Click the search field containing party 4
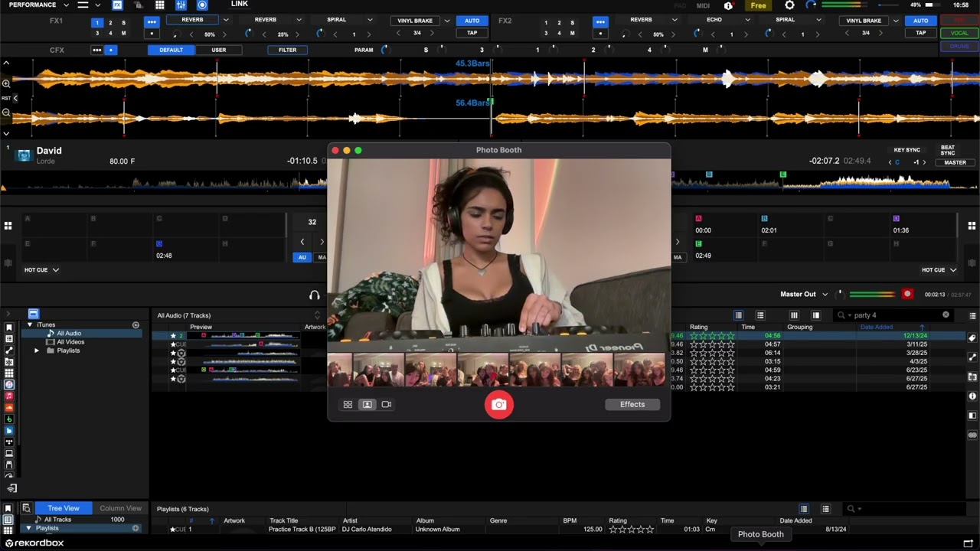 point(893,315)
